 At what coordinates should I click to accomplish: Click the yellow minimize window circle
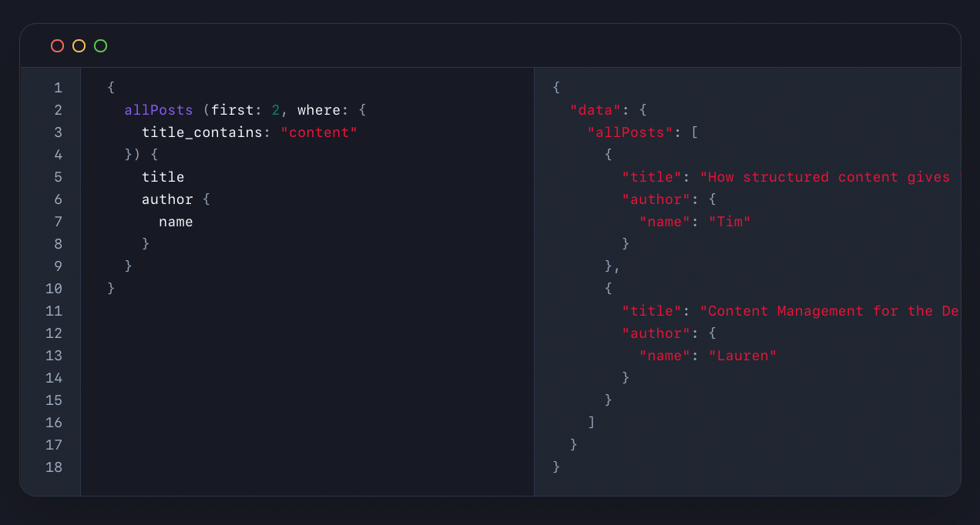[x=79, y=46]
